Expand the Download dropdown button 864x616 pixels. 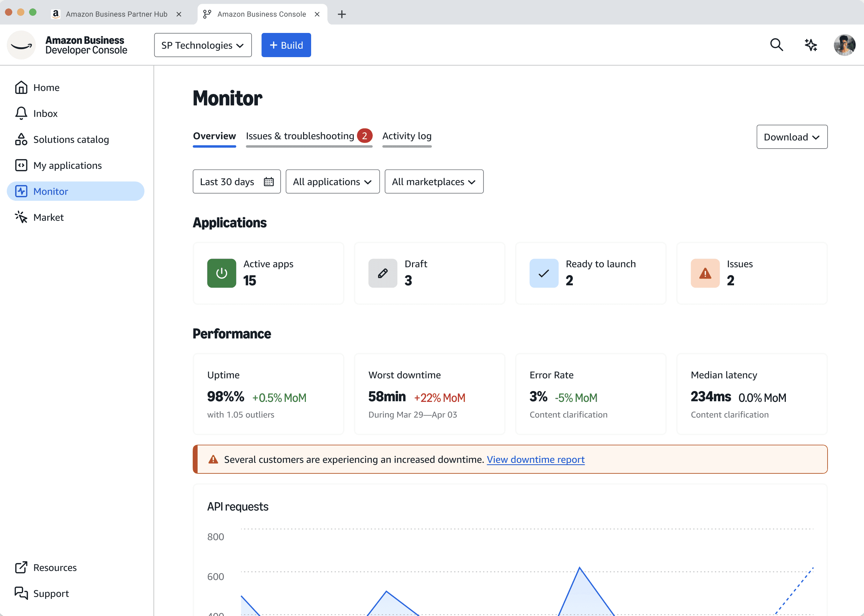coord(791,137)
